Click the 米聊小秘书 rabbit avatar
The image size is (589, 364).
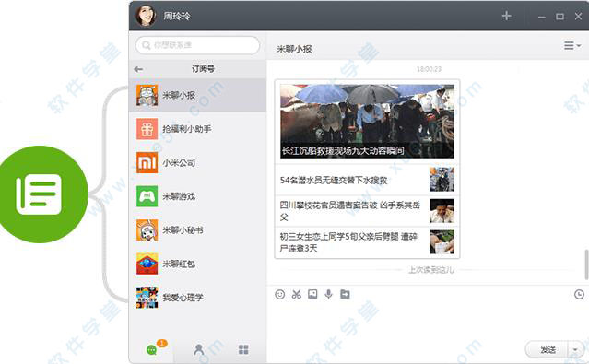tap(147, 229)
